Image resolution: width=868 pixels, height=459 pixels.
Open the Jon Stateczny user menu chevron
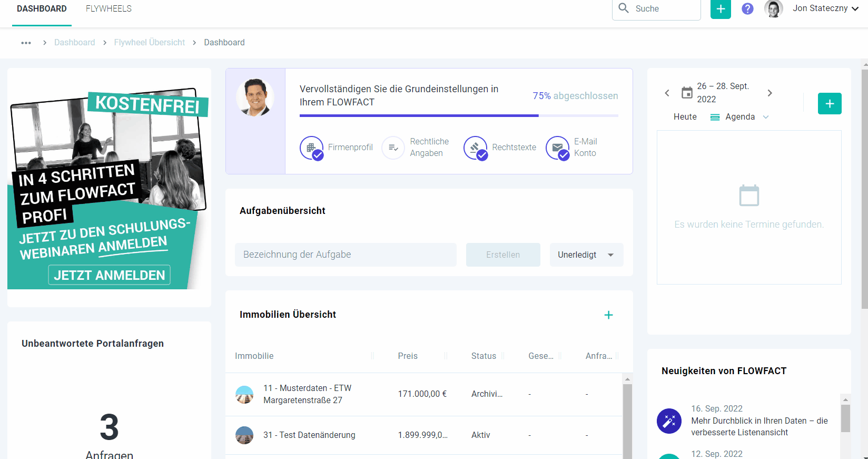click(855, 9)
